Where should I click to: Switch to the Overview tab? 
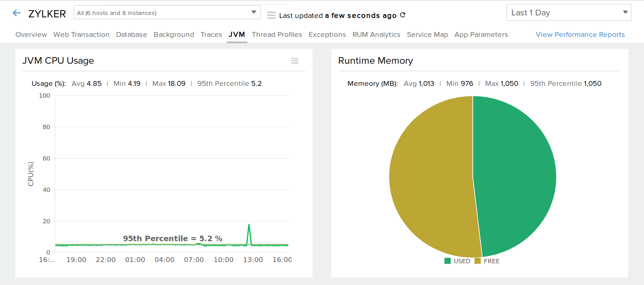tap(31, 35)
